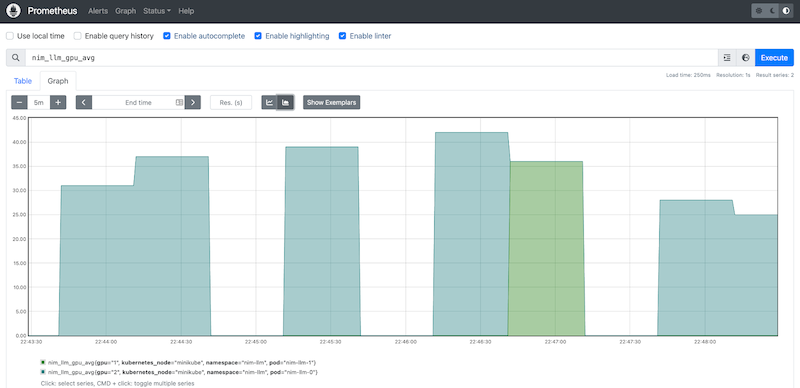This screenshot has width=800, height=388.
Task: Switch to the dark theme moon icon
Action: click(x=772, y=11)
